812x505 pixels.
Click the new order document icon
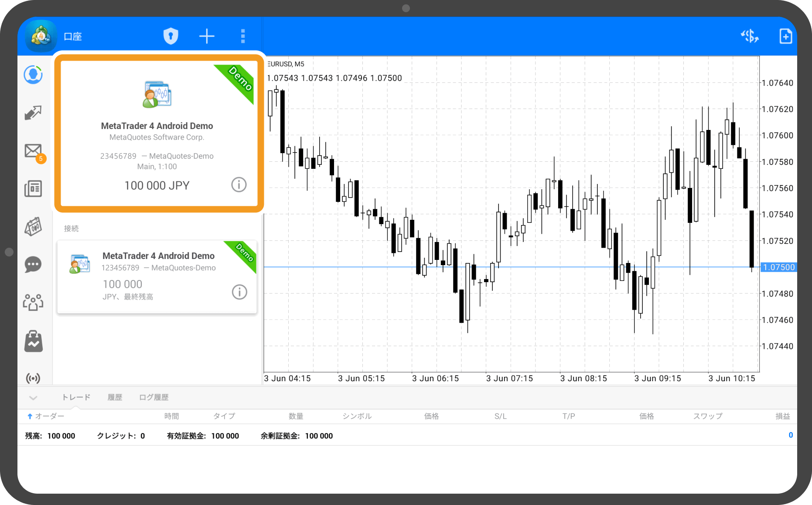tap(785, 36)
